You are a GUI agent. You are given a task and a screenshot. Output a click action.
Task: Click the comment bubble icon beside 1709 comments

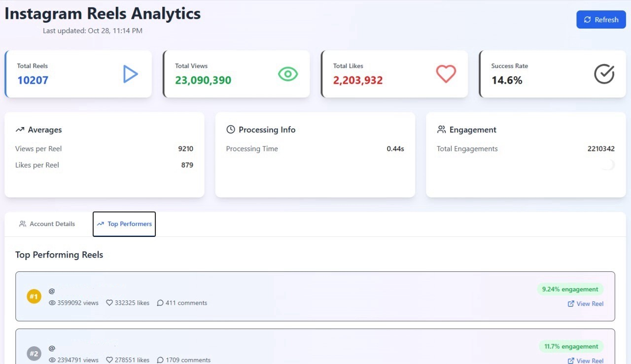[x=160, y=360]
